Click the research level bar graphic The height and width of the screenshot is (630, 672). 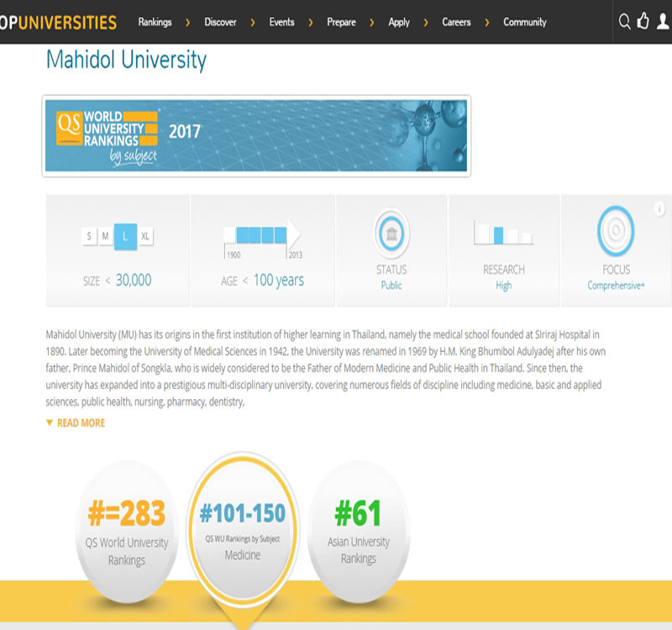click(x=503, y=234)
